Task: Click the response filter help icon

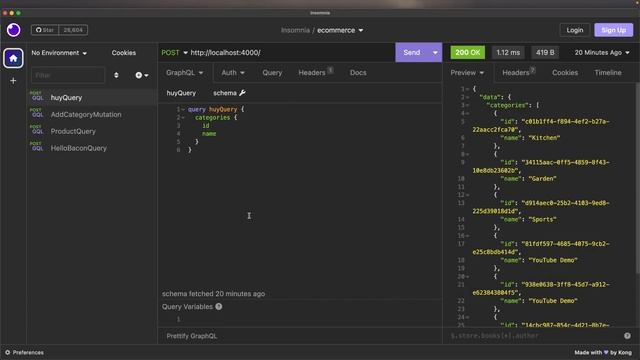Action: point(627,336)
